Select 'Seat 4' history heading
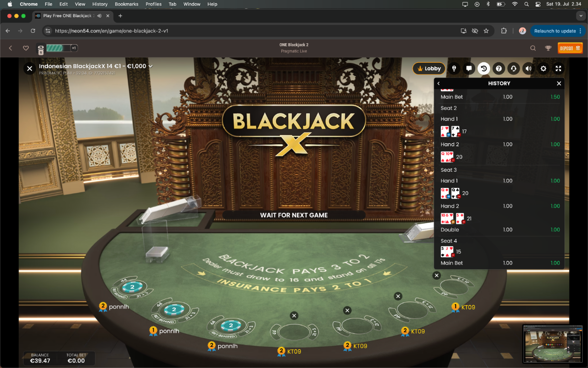 (x=448, y=241)
